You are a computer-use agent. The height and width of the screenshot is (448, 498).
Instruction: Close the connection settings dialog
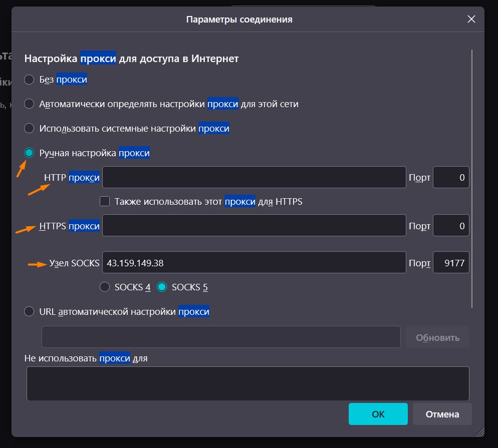(471, 19)
